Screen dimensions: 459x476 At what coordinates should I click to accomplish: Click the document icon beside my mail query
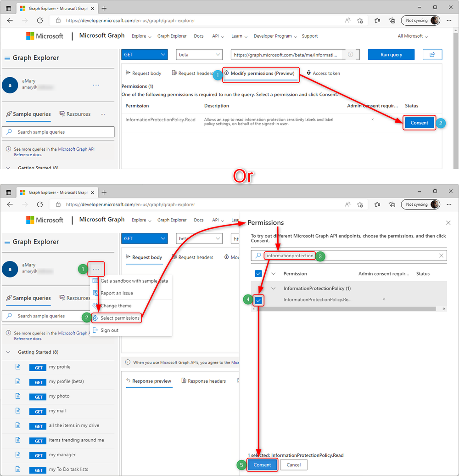[18, 411]
